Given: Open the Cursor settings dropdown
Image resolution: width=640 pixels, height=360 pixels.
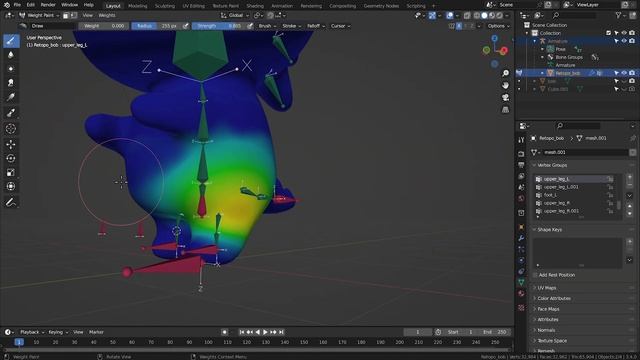Looking at the screenshot, I should pos(340,26).
